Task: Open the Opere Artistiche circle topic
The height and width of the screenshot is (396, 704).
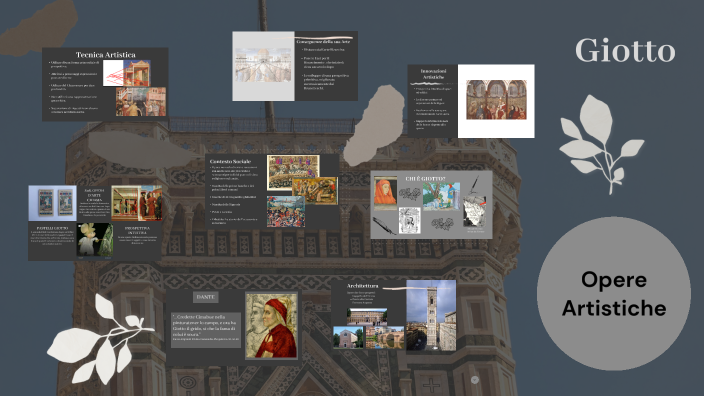Action: coord(614,294)
